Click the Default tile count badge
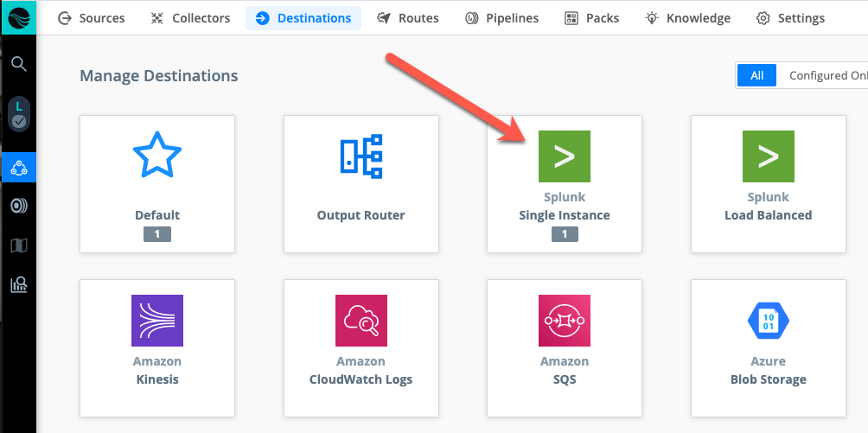868x433 pixels. (x=157, y=234)
